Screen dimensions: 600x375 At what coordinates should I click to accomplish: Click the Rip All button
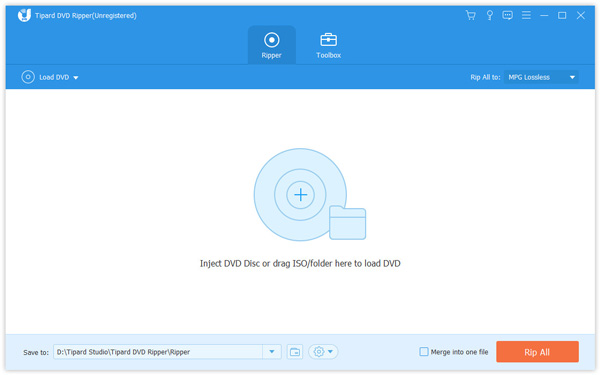point(537,352)
